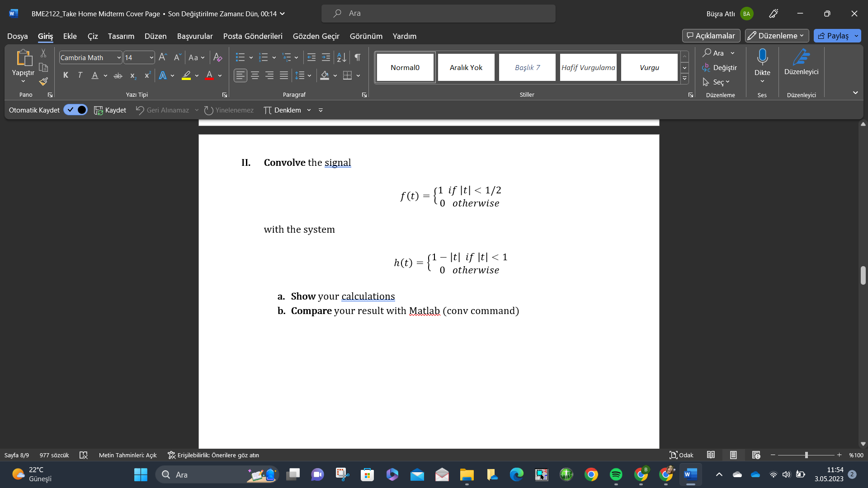Expand the highlight color options
This screenshot has width=868, height=488.
[197, 75]
